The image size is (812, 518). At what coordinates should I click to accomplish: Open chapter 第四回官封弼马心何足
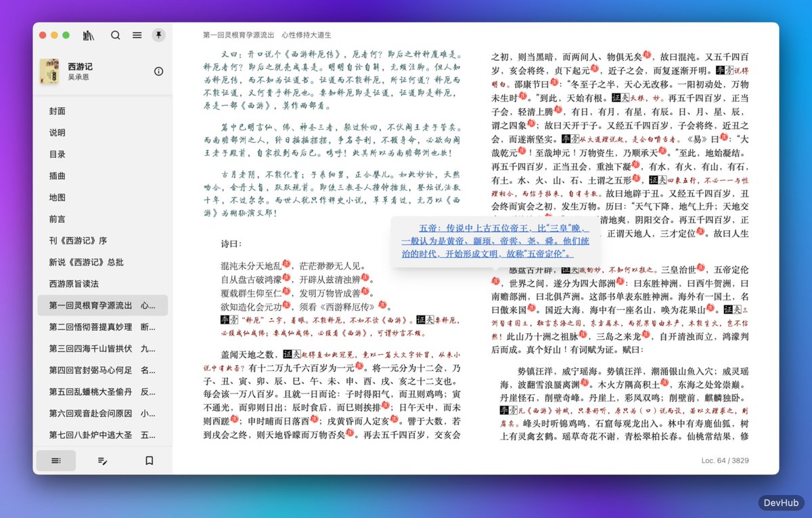click(x=102, y=370)
